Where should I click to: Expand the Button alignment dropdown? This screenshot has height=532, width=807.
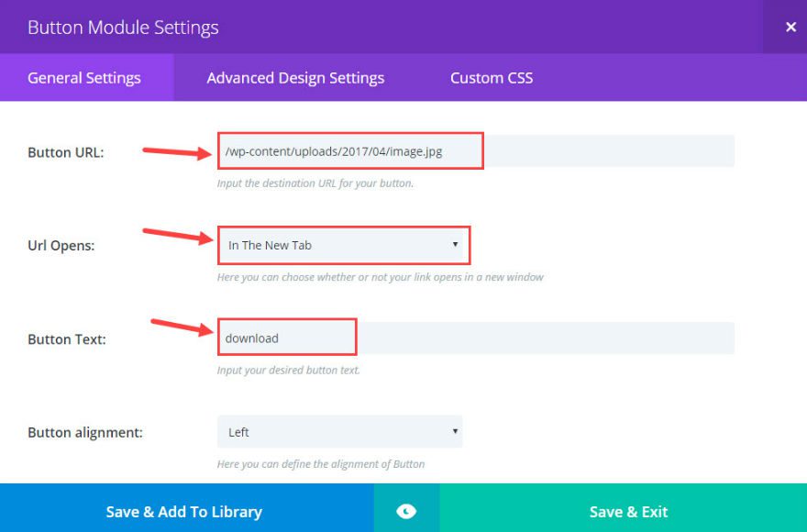pos(339,432)
